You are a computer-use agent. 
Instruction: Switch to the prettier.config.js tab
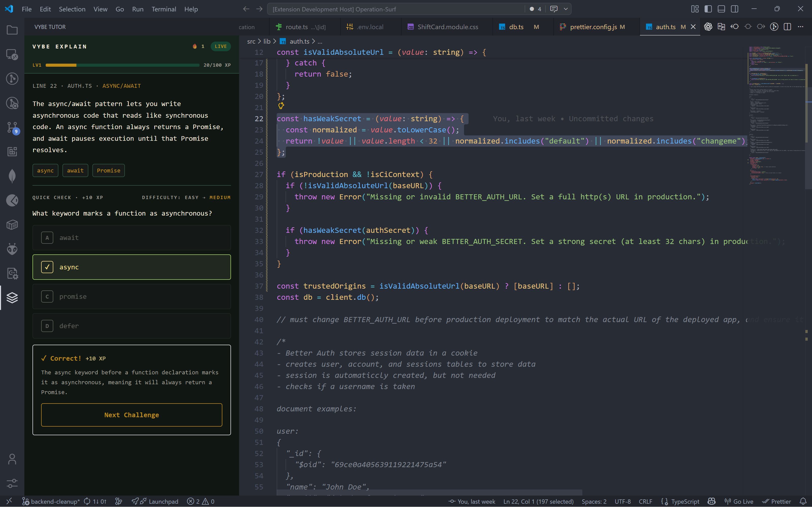pyautogui.click(x=596, y=27)
